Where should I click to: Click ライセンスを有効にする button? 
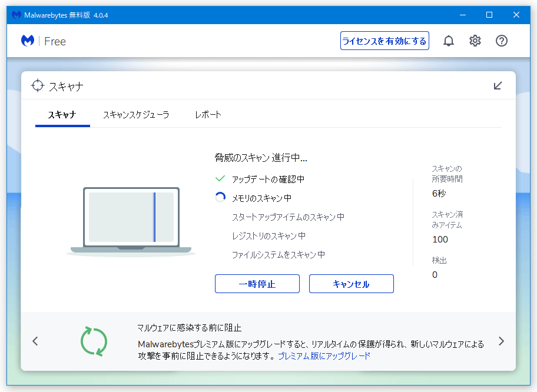coord(384,41)
